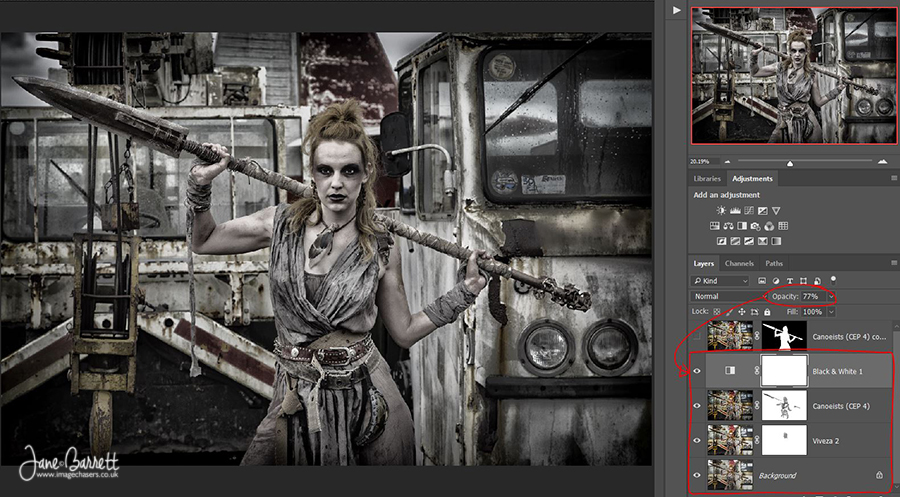Viewport: 900px width, 497px height.
Task: Open the Layers panel menu
Action: [x=894, y=263]
